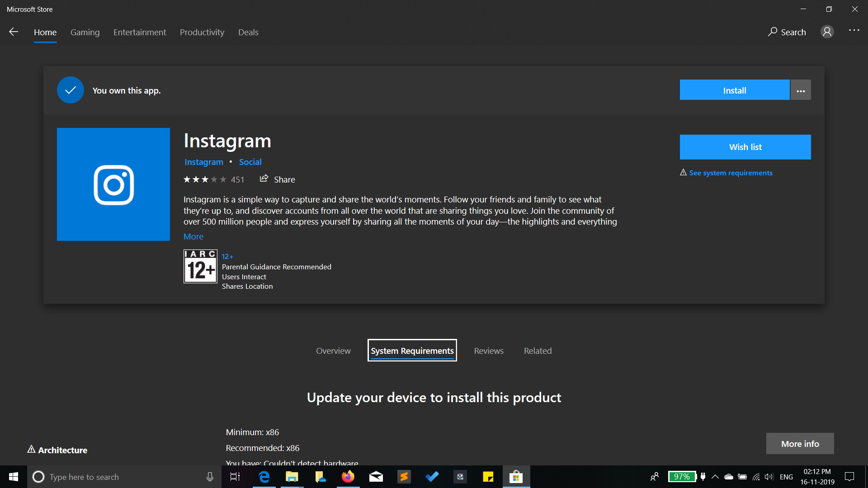The image size is (868, 488).
Task: Open the Social category link
Action: click(x=250, y=162)
